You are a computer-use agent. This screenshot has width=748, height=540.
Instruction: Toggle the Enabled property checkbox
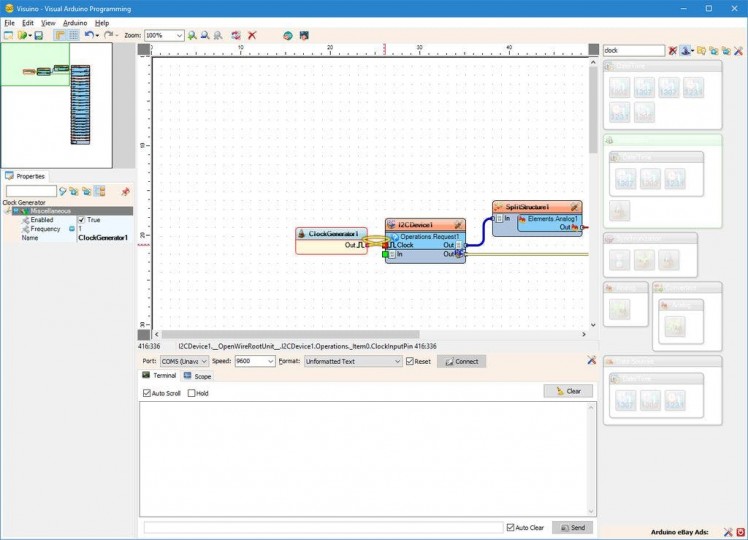point(82,220)
